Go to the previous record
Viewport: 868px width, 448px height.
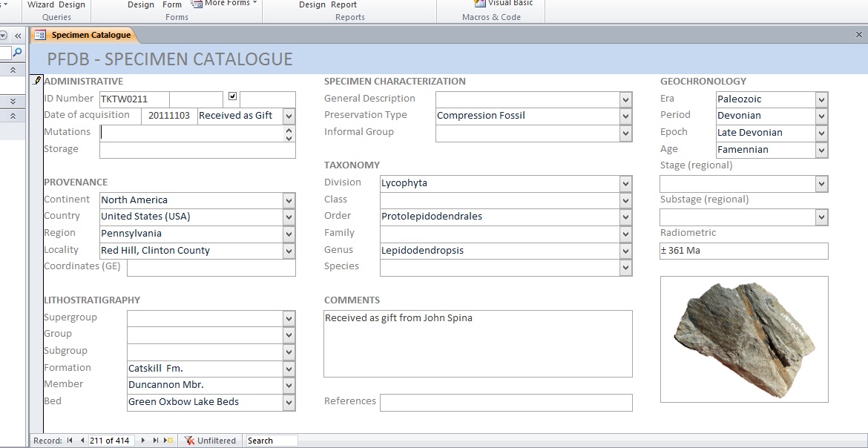[x=82, y=441]
